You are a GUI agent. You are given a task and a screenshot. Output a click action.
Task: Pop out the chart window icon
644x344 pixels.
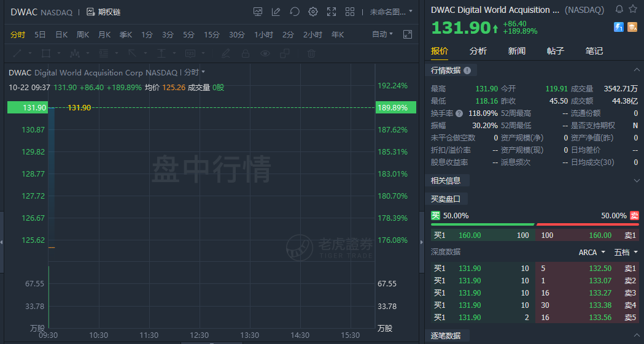pyautogui.click(x=408, y=34)
